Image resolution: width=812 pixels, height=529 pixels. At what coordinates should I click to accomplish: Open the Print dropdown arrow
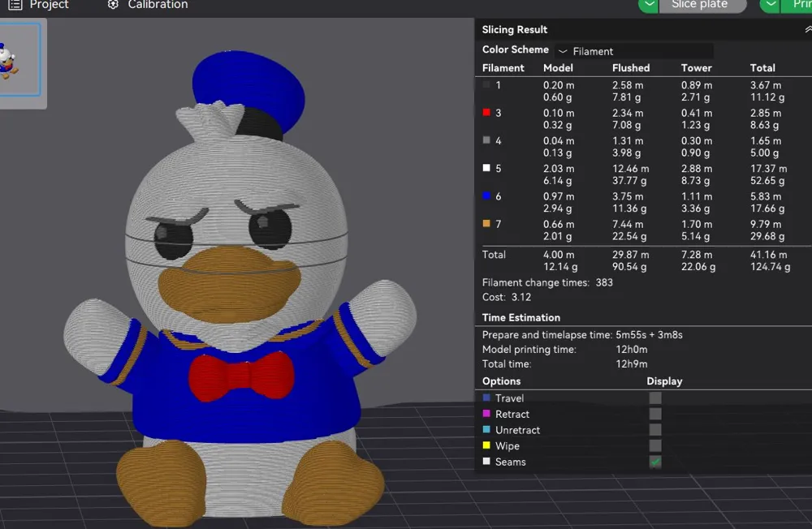pyautogui.click(x=770, y=5)
